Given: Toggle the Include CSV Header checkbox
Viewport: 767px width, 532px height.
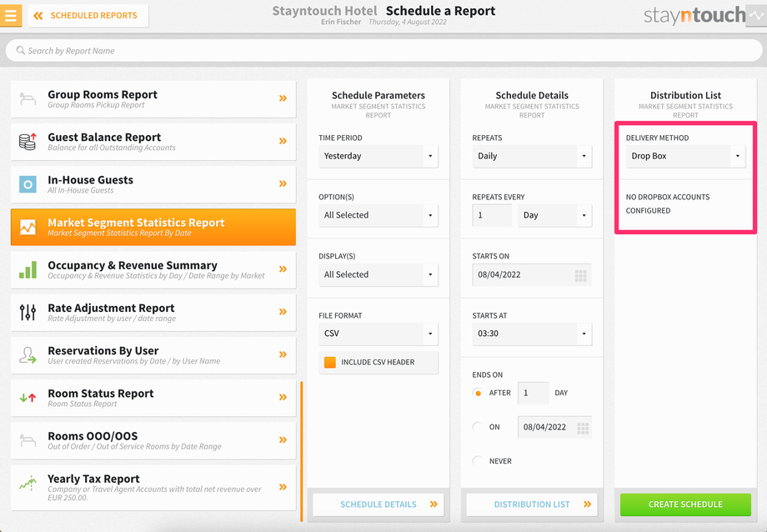Looking at the screenshot, I should click(330, 362).
